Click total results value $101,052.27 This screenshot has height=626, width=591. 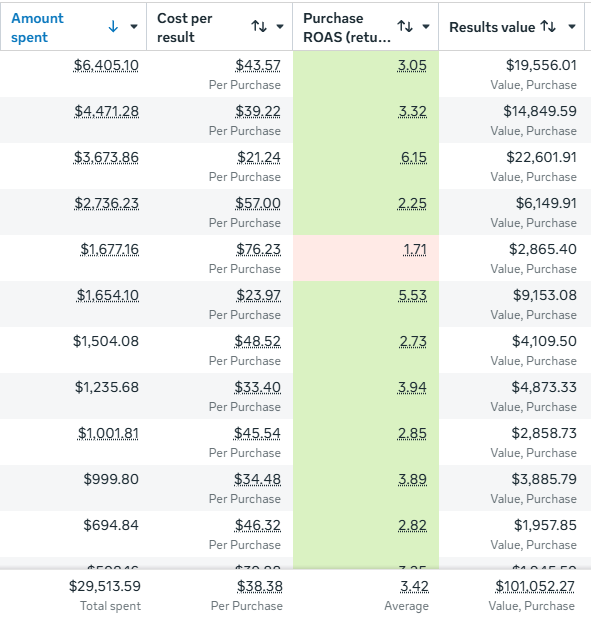coord(535,586)
